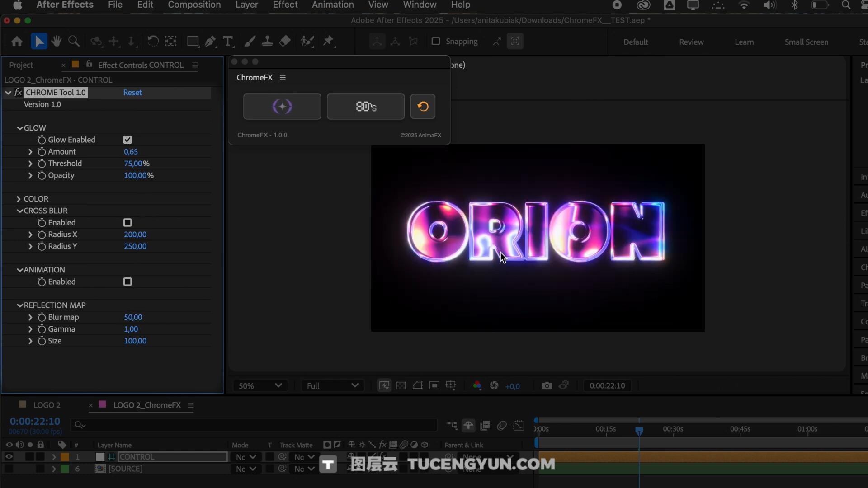Take a snapshot with camera icon
868x488 pixels.
point(547,386)
